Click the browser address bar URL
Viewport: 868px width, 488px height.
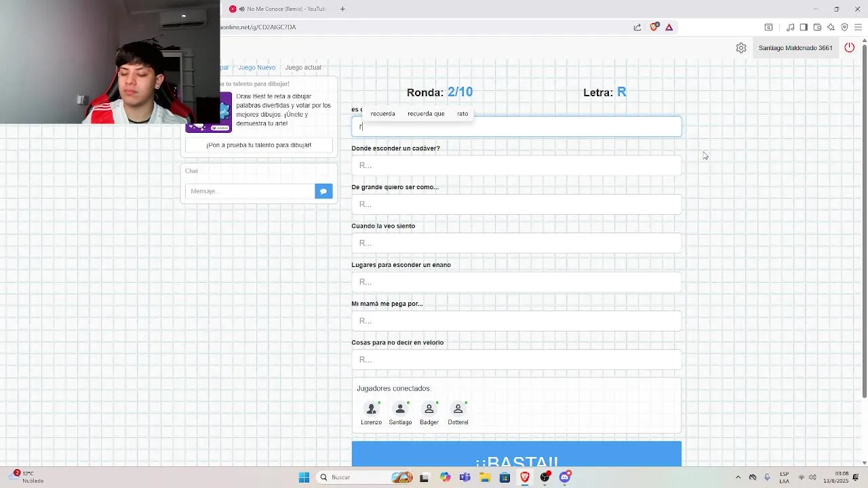(x=258, y=27)
